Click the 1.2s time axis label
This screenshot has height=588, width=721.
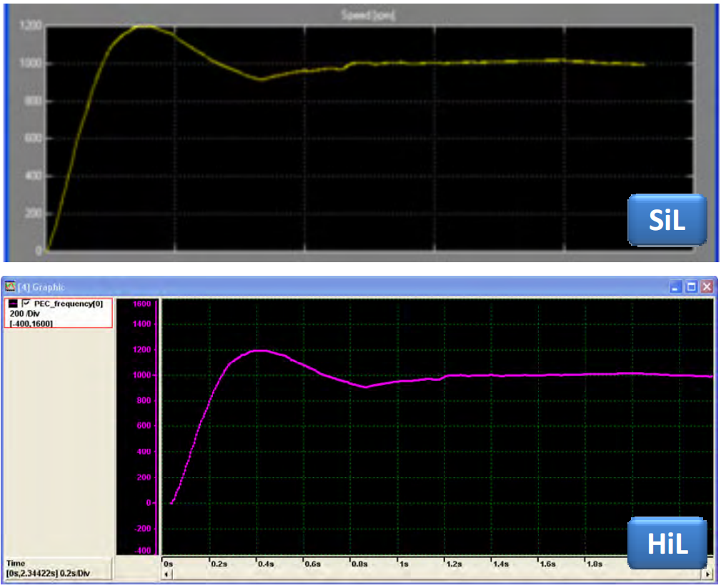454,564
